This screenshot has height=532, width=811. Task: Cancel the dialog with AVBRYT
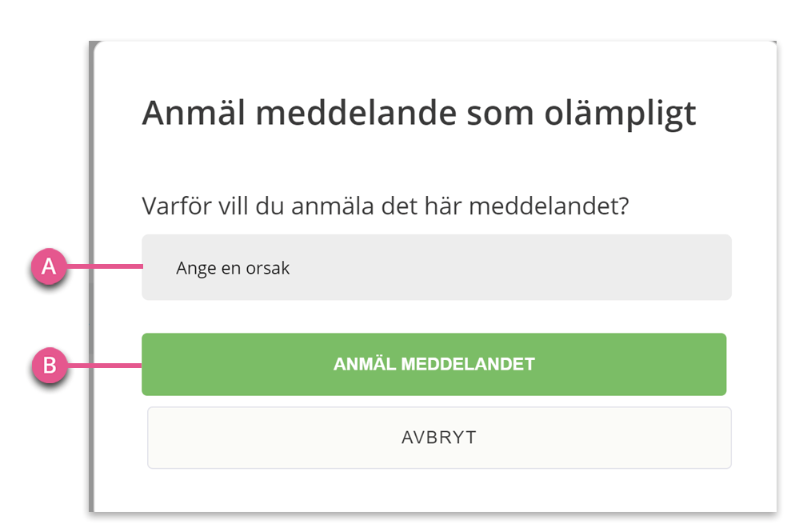click(x=439, y=438)
